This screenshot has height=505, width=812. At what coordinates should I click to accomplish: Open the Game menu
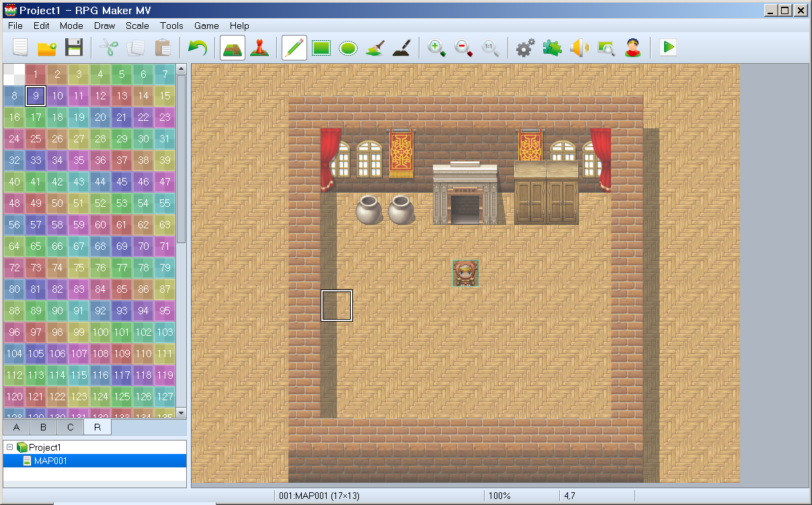point(206,26)
